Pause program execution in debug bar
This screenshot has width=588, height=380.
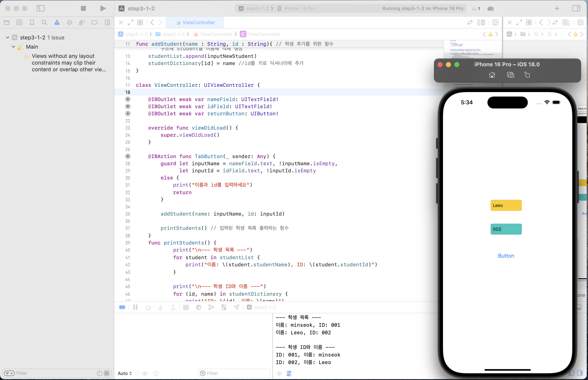point(135,307)
